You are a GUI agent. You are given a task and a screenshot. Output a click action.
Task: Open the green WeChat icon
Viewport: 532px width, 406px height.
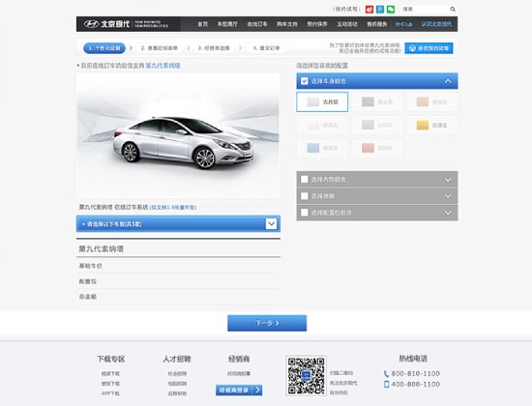pos(391,10)
